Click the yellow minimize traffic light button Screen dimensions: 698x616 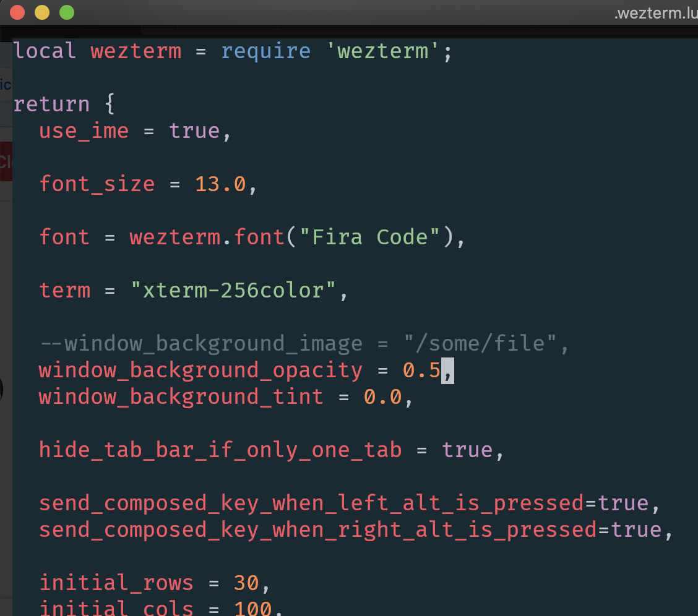[x=42, y=12]
